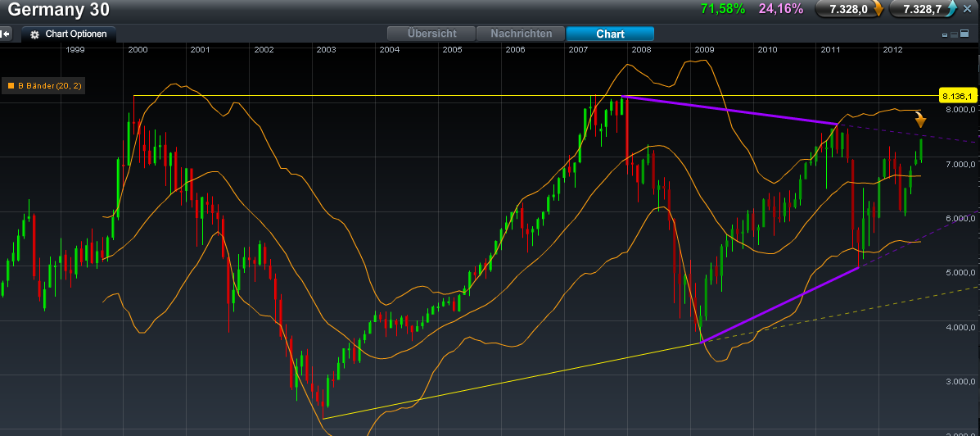Viewport: 980px width, 436px height.
Task: Open the Nachrichten tab
Action: (526, 34)
